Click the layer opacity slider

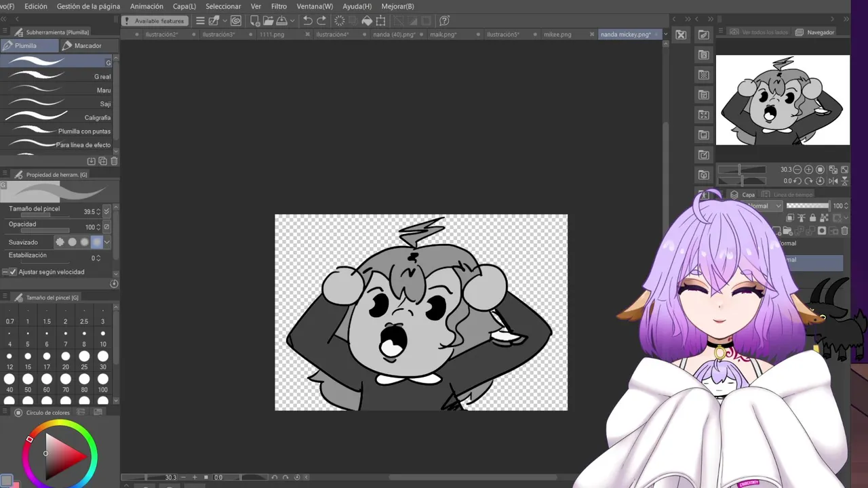click(x=808, y=205)
